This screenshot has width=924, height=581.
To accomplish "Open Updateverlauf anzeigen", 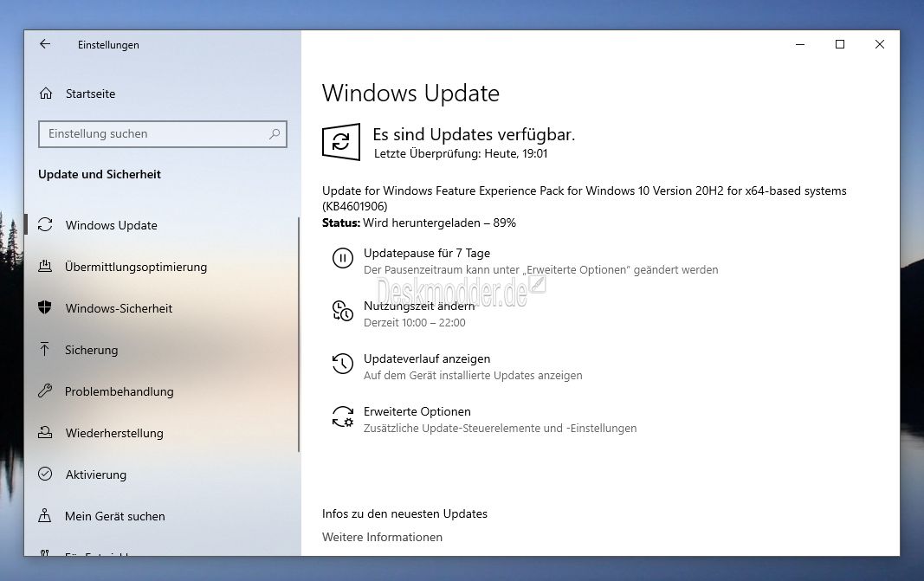I will coord(427,358).
